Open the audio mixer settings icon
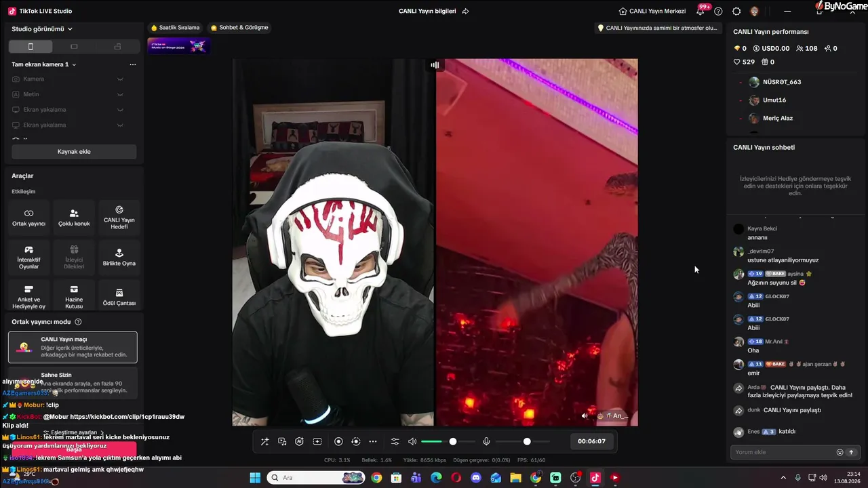Image resolution: width=868 pixels, height=488 pixels. 395,441
